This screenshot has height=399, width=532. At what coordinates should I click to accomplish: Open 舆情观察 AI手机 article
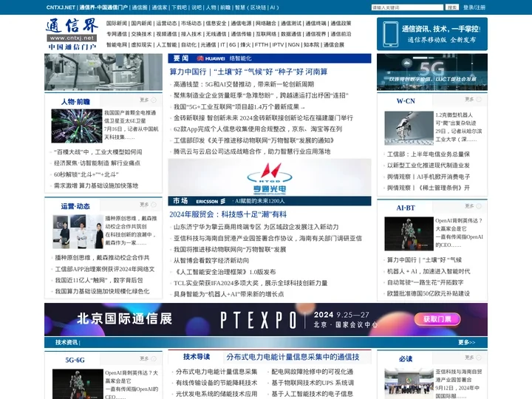(429, 177)
